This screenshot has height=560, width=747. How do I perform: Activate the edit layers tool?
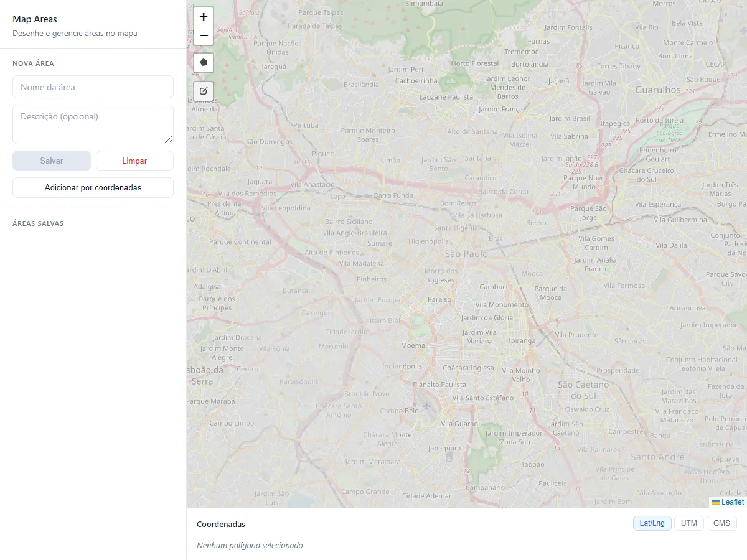pos(204,91)
